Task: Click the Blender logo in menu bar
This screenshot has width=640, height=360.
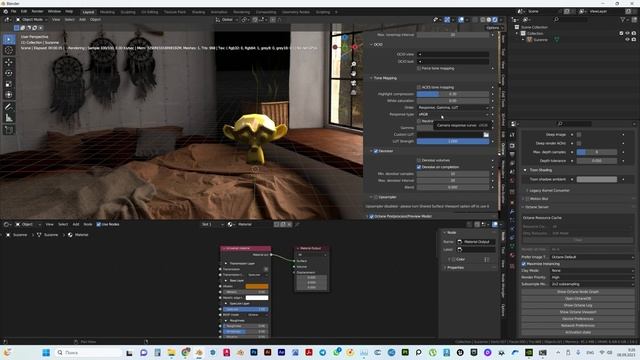Action: click(6, 11)
